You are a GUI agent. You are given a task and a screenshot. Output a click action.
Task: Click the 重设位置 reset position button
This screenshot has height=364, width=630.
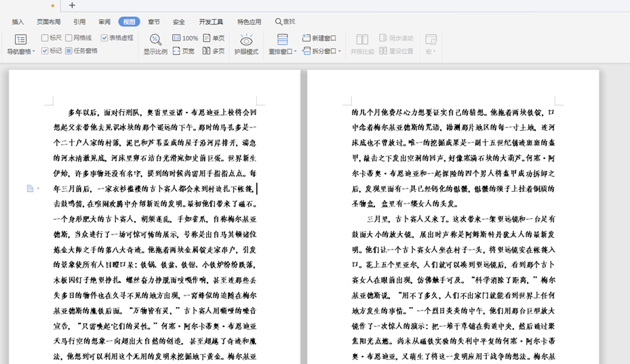coord(396,51)
